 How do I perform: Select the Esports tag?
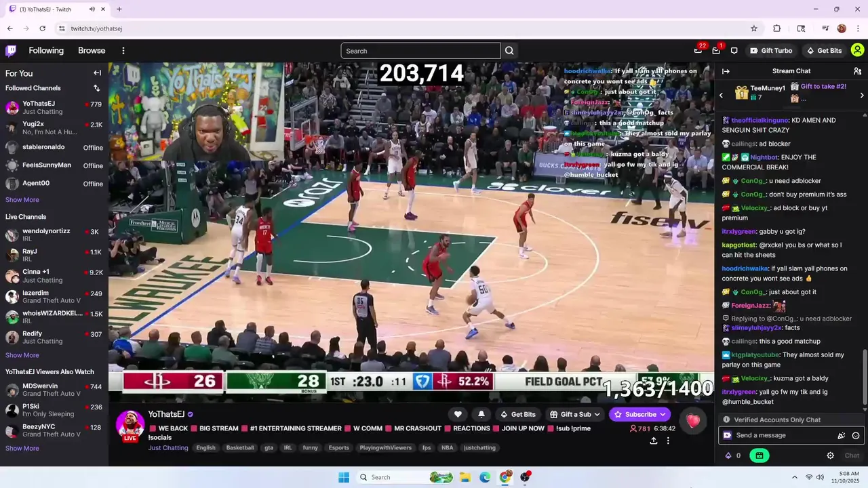pos(339,447)
